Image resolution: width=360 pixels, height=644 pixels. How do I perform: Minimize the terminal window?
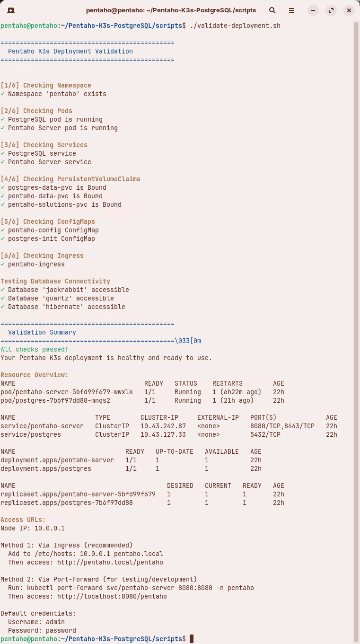[x=313, y=10]
